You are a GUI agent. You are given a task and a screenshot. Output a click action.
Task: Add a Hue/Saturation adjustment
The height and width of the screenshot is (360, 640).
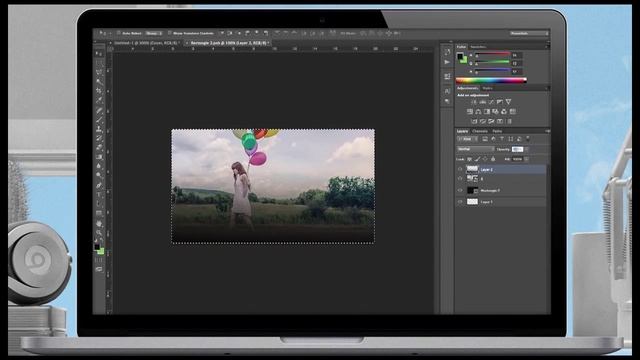click(470, 111)
